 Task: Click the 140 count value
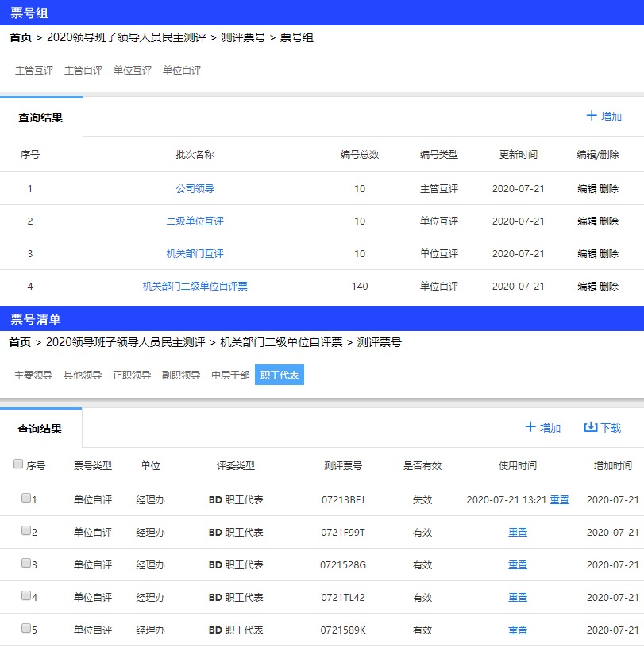[x=360, y=287]
